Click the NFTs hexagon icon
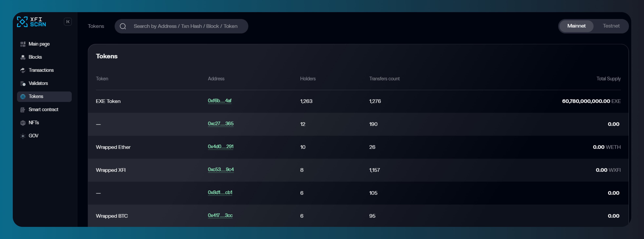644x239 pixels. (23, 123)
